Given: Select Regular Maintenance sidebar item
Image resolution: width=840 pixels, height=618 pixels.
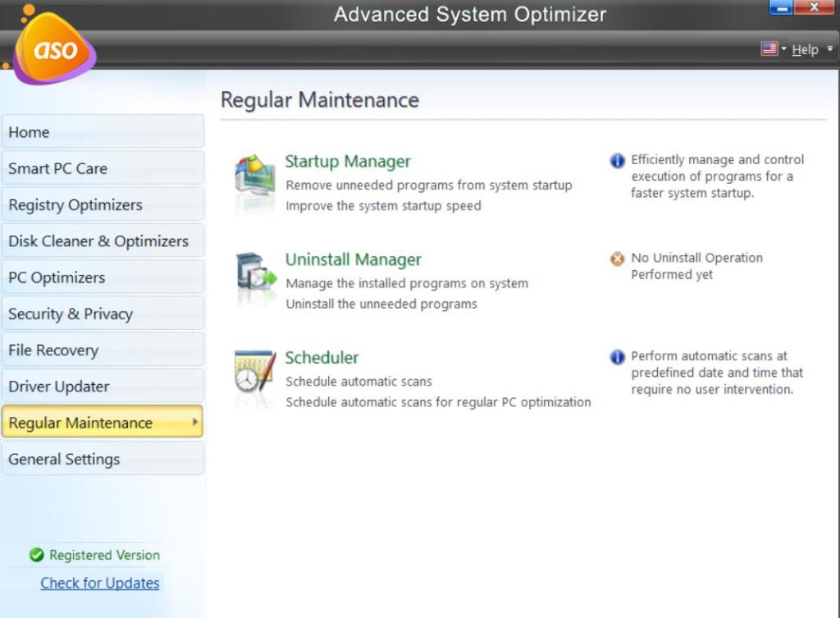Looking at the screenshot, I should (103, 423).
